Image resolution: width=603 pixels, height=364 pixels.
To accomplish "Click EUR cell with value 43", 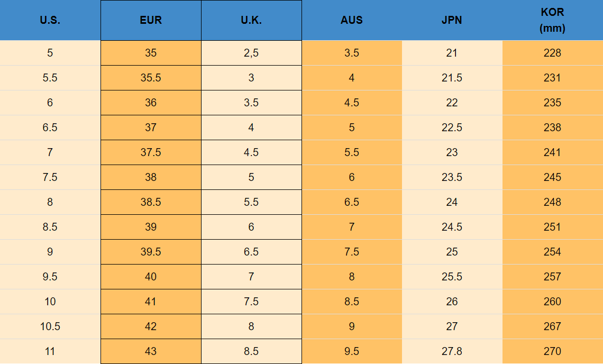I will pyautogui.click(x=151, y=351).
